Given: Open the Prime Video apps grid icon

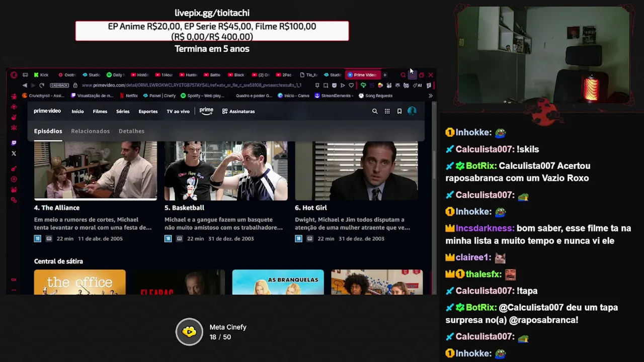Looking at the screenshot, I should coord(387,111).
